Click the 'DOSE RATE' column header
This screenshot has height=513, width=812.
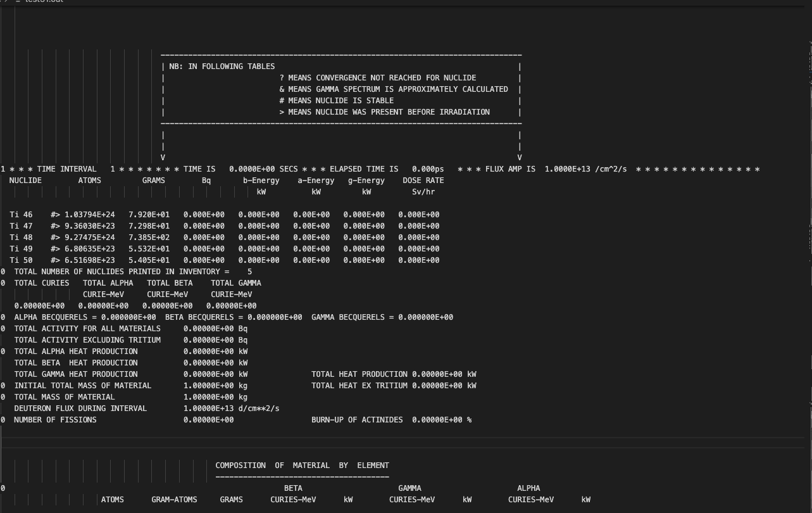point(423,180)
